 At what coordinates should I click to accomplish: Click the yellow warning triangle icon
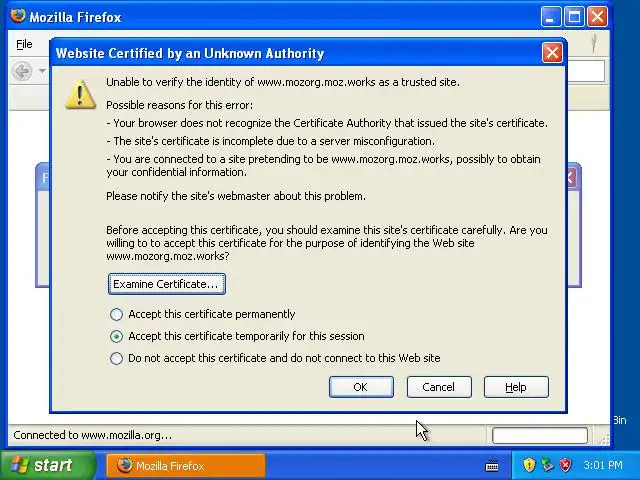pyautogui.click(x=80, y=94)
